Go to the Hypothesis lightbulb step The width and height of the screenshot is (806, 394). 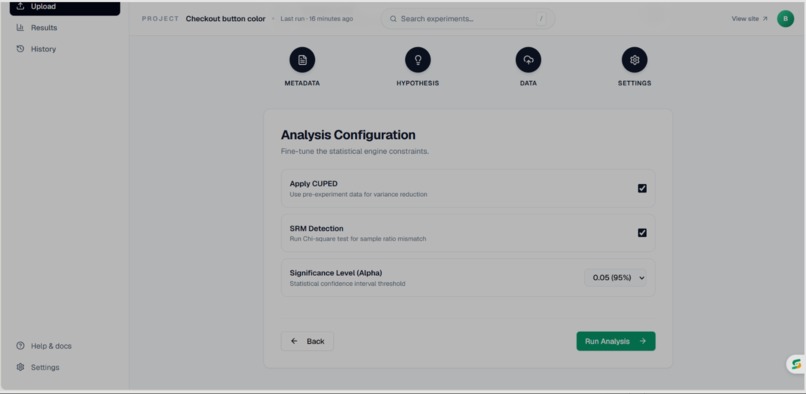(x=418, y=60)
